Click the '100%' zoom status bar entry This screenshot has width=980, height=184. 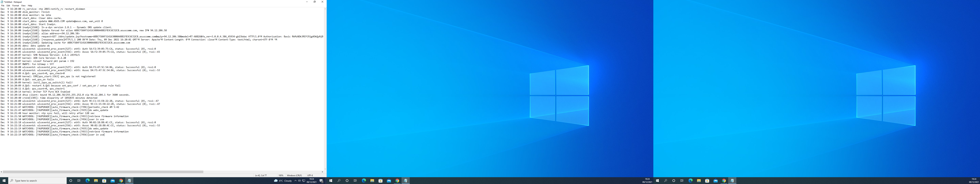coord(281,176)
